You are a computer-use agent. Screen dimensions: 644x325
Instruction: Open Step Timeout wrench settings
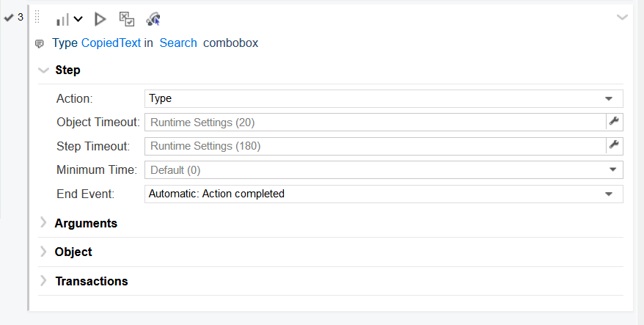point(614,145)
